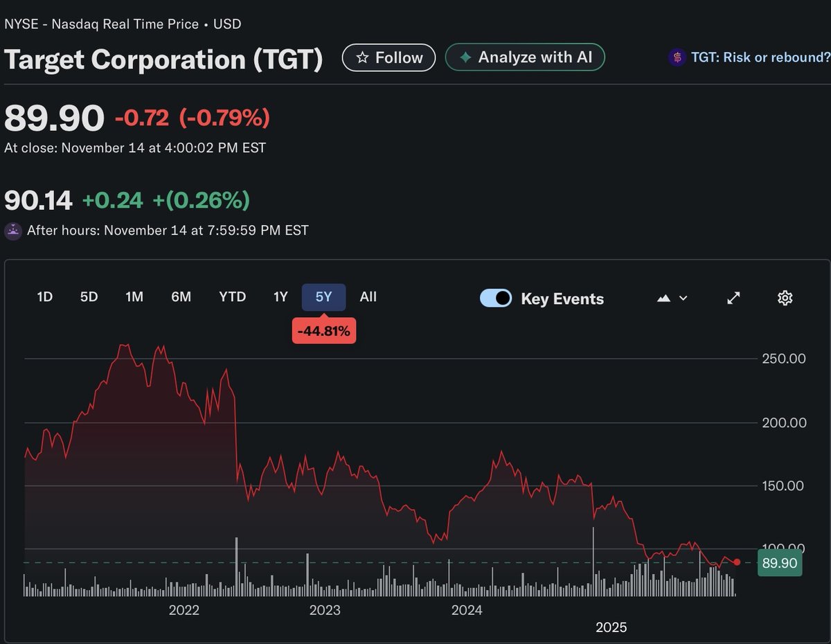Switch the chart to 6M range

pyautogui.click(x=181, y=297)
